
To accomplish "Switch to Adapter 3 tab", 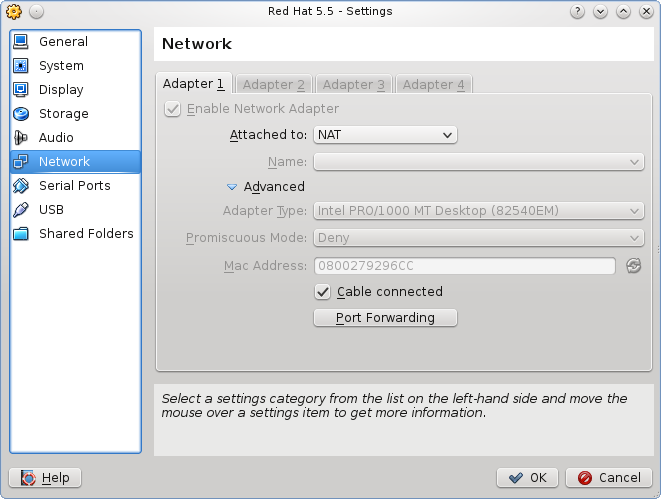I will 354,84.
